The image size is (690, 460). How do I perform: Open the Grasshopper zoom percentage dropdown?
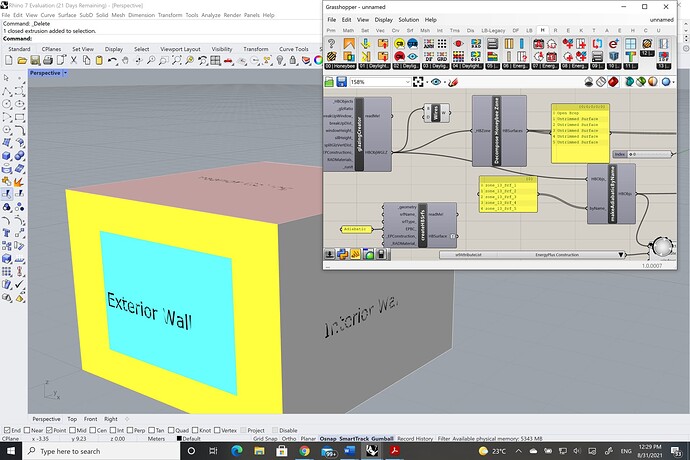point(407,82)
